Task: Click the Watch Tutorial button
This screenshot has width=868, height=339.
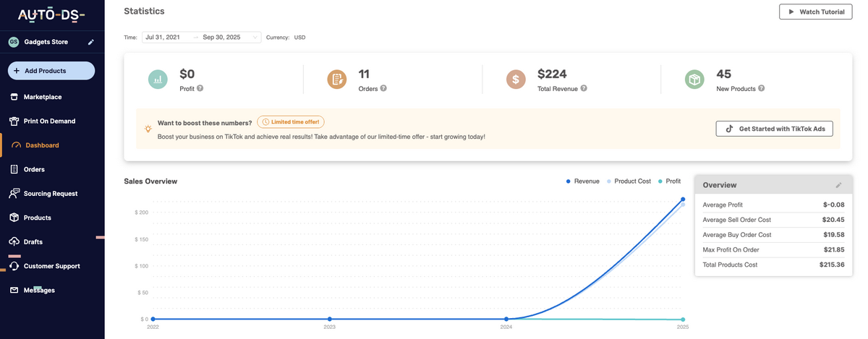Action: 817,12
